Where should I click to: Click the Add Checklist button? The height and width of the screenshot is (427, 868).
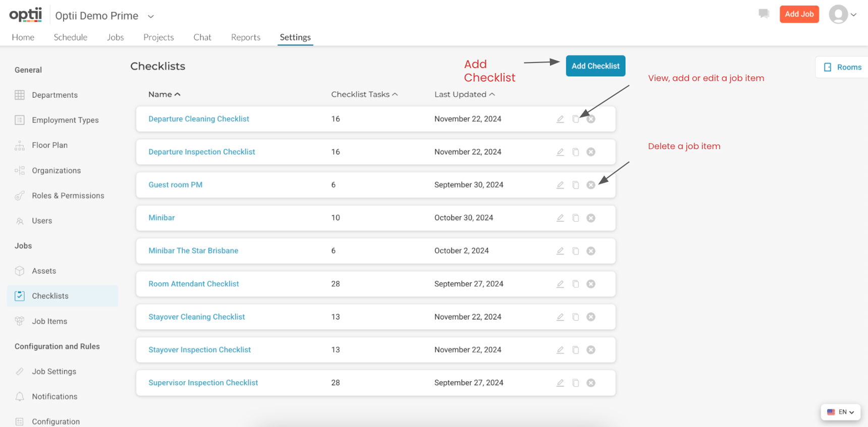click(595, 66)
